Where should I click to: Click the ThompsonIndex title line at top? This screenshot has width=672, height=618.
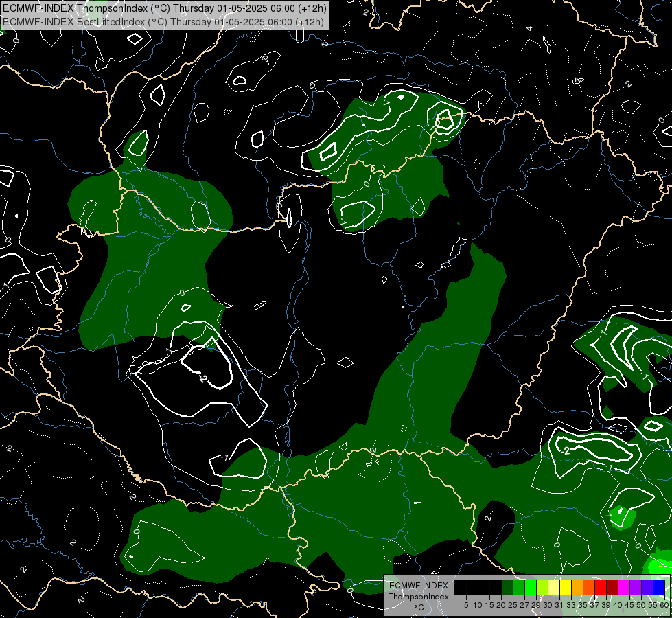(x=165, y=8)
